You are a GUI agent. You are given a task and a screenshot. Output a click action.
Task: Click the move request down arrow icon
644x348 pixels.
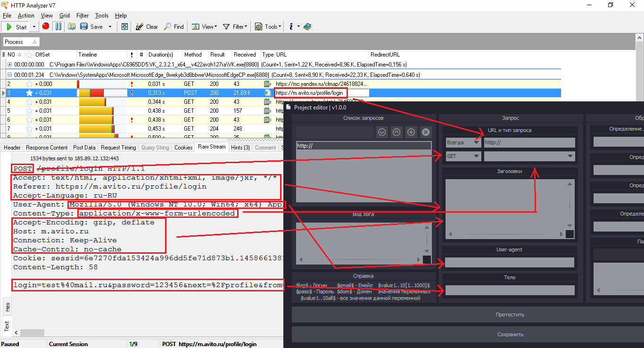tap(382, 133)
